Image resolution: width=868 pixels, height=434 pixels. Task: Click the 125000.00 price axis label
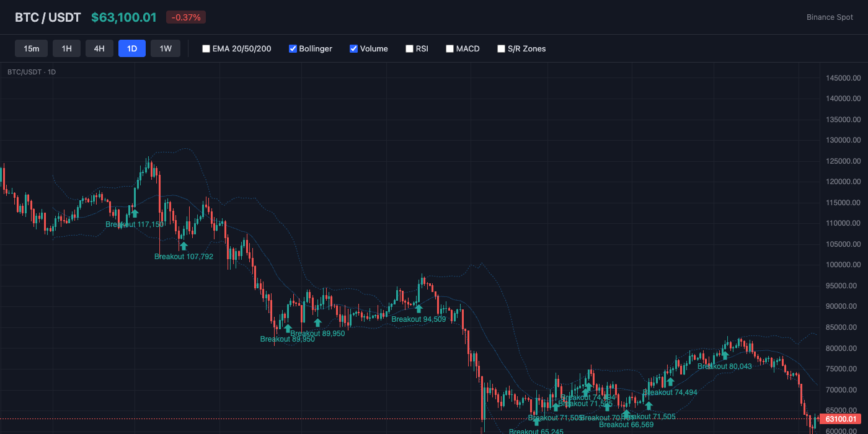click(843, 161)
